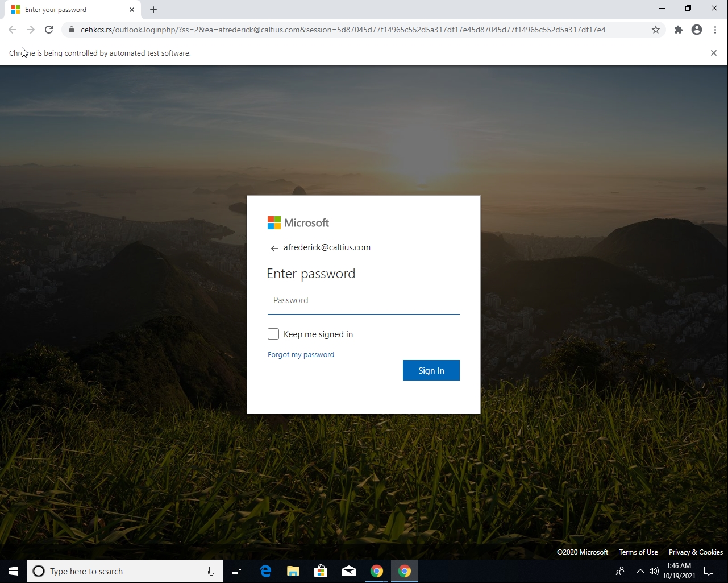Click the ©2020 Microsoft footer text
This screenshot has width=728, height=583.
(x=583, y=552)
